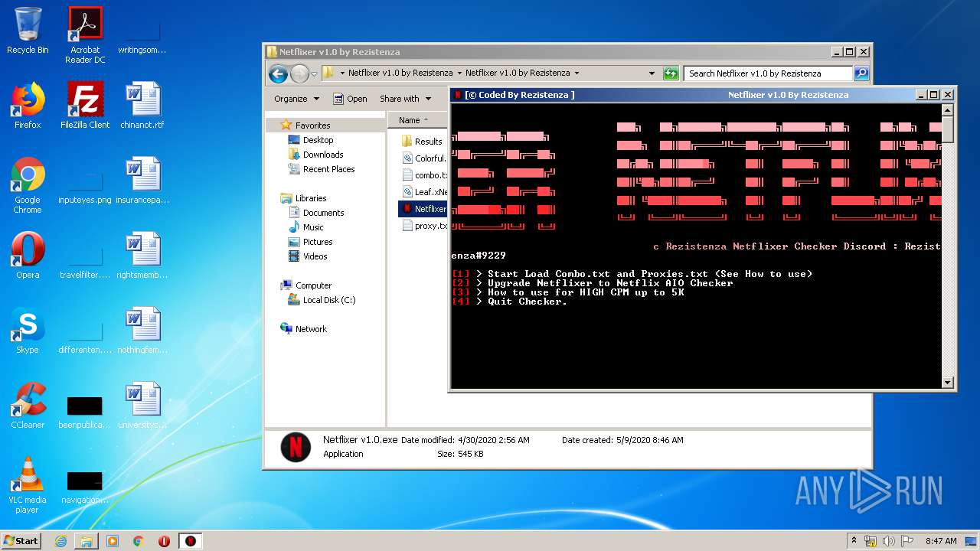Open the insurancepa document on desktop
980x551 pixels.
142,181
